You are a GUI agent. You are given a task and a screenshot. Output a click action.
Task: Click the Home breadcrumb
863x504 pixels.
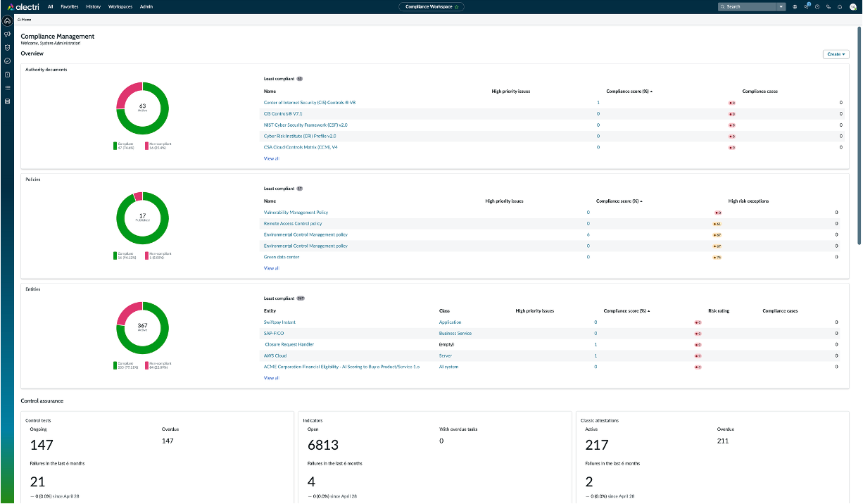coord(25,20)
